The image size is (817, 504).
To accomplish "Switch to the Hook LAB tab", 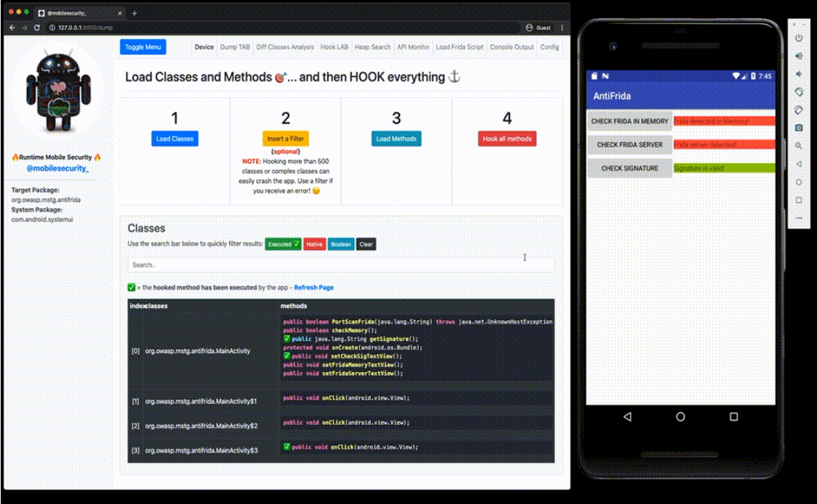I will (x=334, y=47).
